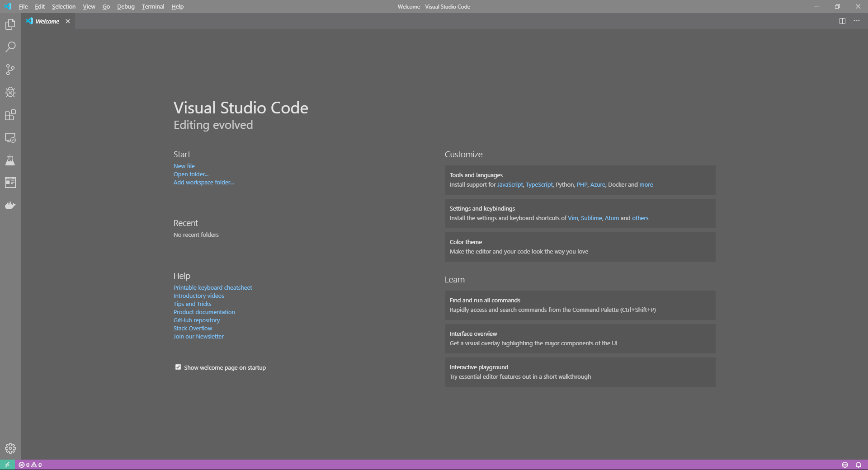
Task: Click the Settings and keybindings heading
Action: [x=482, y=208]
